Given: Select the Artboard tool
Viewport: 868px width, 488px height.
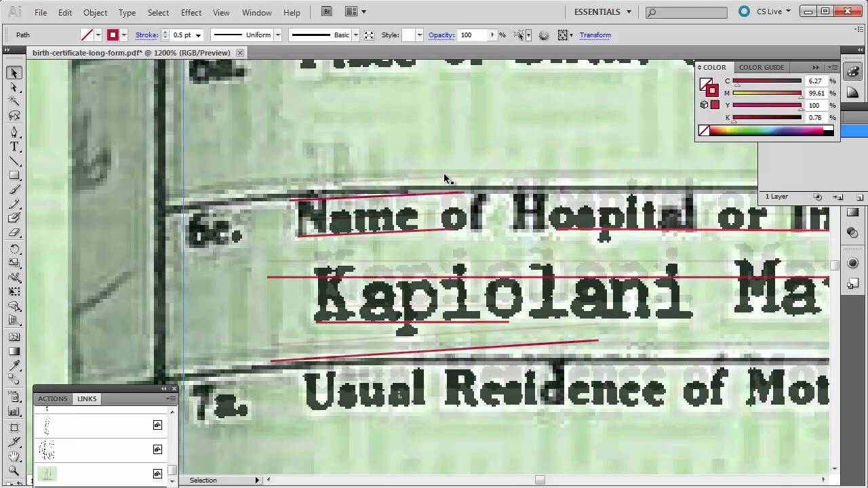Looking at the screenshot, I should coord(14,428).
